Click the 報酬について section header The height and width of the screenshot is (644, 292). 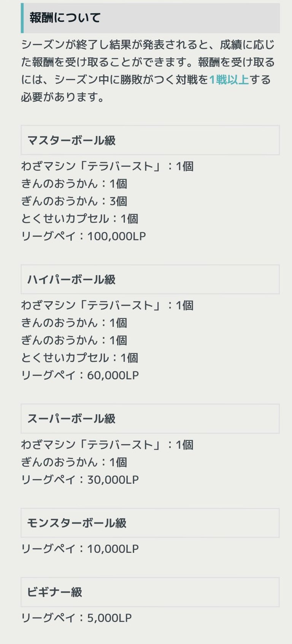(x=65, y=18)
